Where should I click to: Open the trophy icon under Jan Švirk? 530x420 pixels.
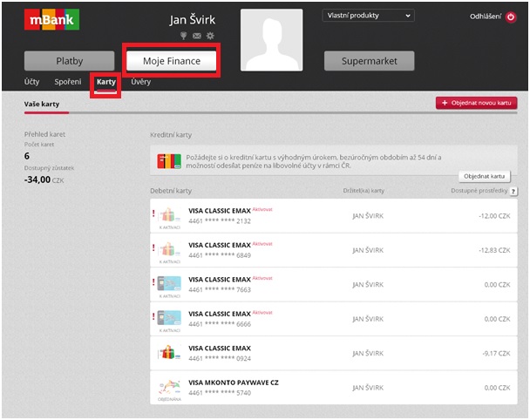(x=184, y=36)
